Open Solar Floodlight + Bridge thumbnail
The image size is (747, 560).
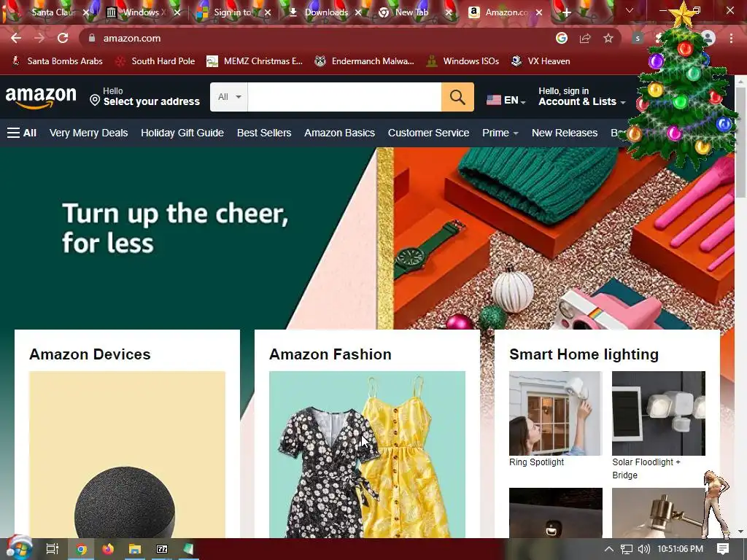coord(659,413)
